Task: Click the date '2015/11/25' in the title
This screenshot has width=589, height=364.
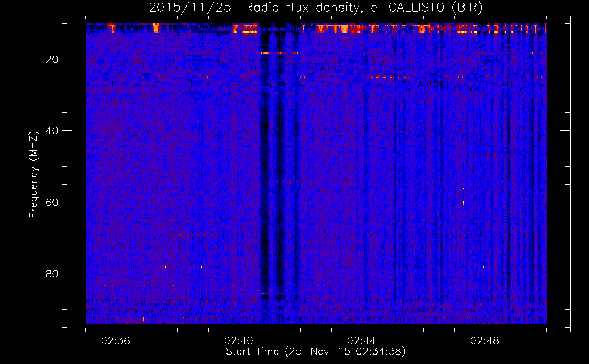Action: 190,8
